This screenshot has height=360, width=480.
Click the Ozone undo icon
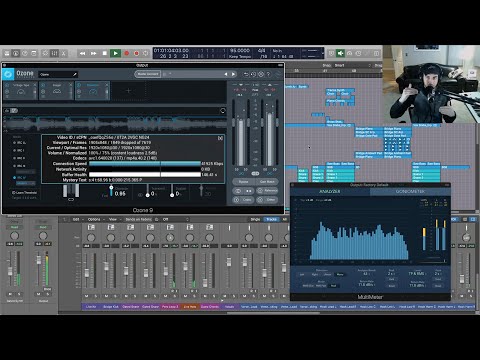(246, 74)
